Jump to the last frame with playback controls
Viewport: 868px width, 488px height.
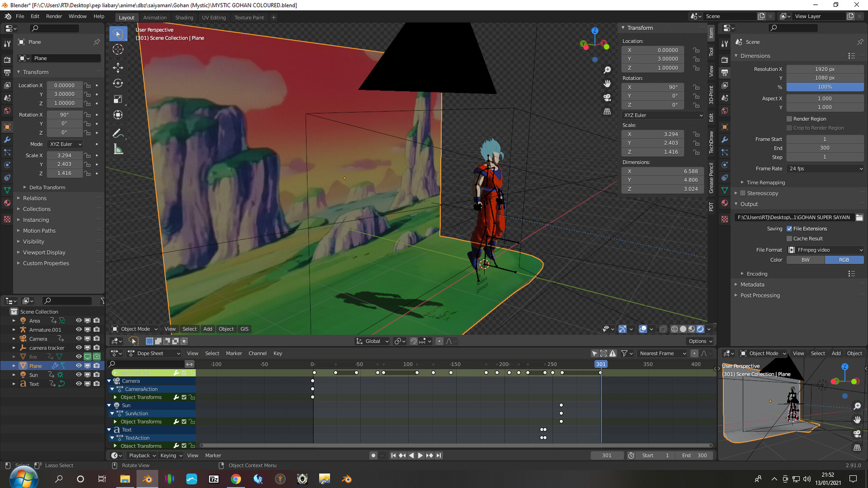coord(438,455)
